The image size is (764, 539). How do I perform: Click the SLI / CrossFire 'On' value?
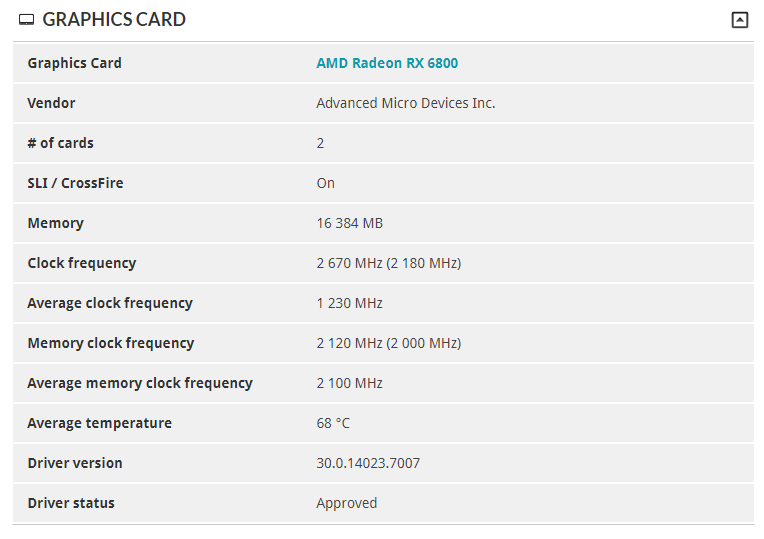click(x=325, y=183)
